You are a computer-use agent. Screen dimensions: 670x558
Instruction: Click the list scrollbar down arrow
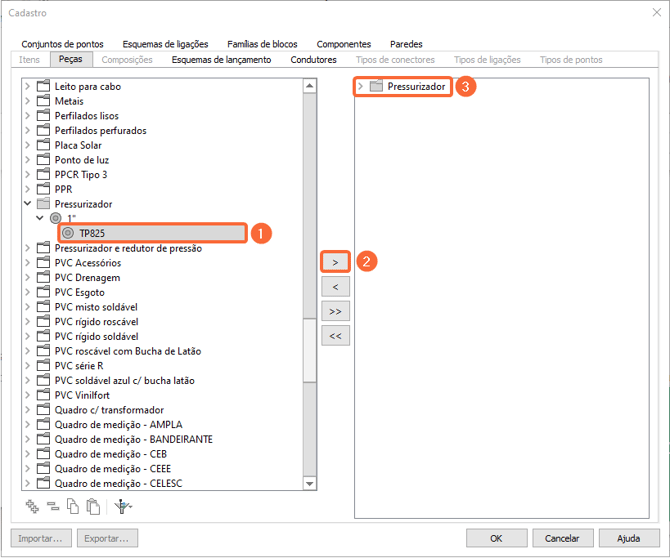pyautogui.click(x=310, y=484)
